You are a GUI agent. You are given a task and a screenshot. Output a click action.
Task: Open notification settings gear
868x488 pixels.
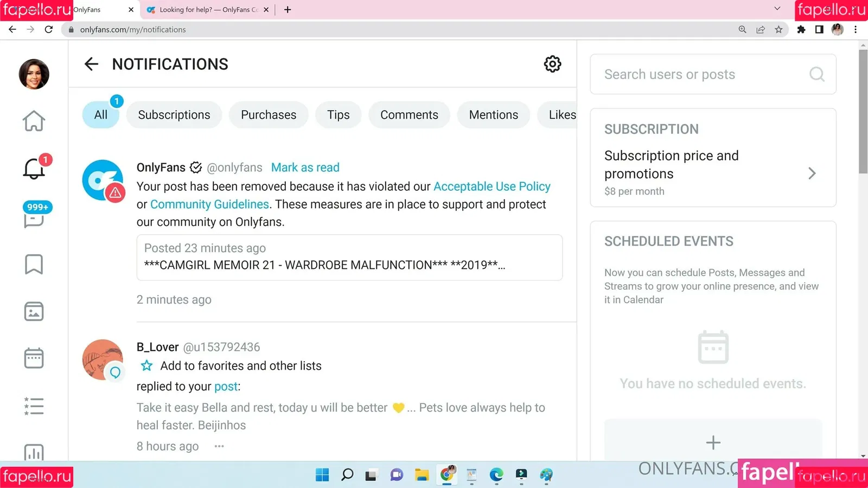(x=552, y=64)
